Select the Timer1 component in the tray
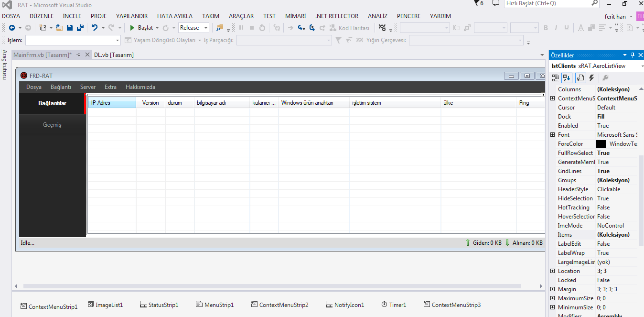Viewport: 644px width, 317px height. [x=394, y=305]
